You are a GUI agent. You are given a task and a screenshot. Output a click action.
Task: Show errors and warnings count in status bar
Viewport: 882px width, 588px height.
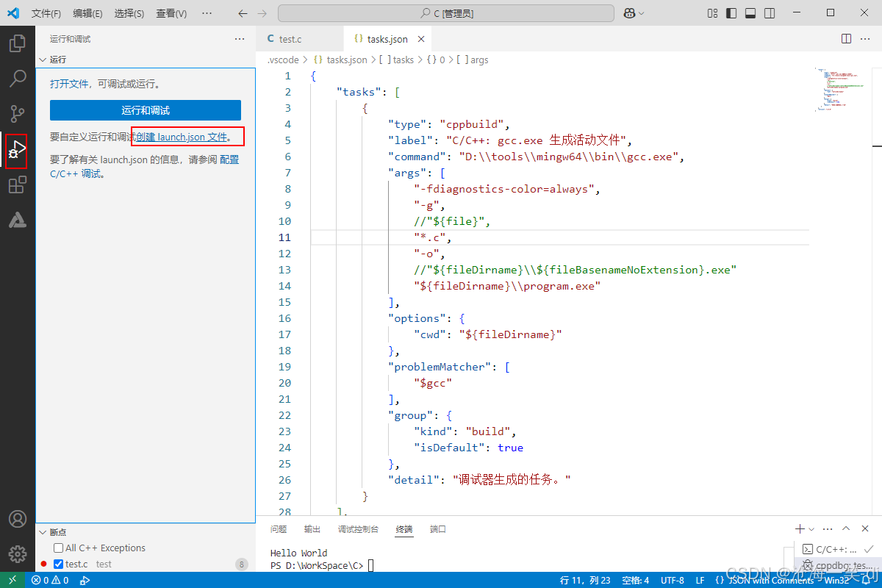tap(50, 580)
